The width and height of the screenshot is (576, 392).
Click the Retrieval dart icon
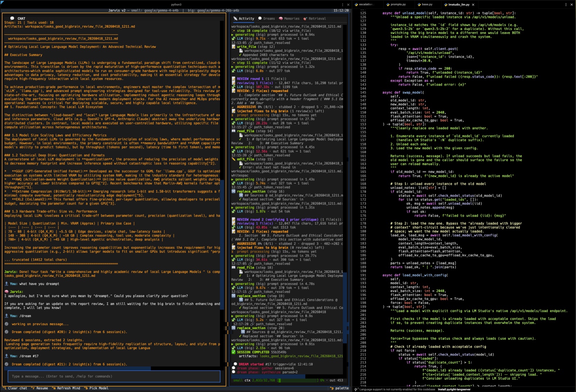pyautogui.click(x=305, y=18)
